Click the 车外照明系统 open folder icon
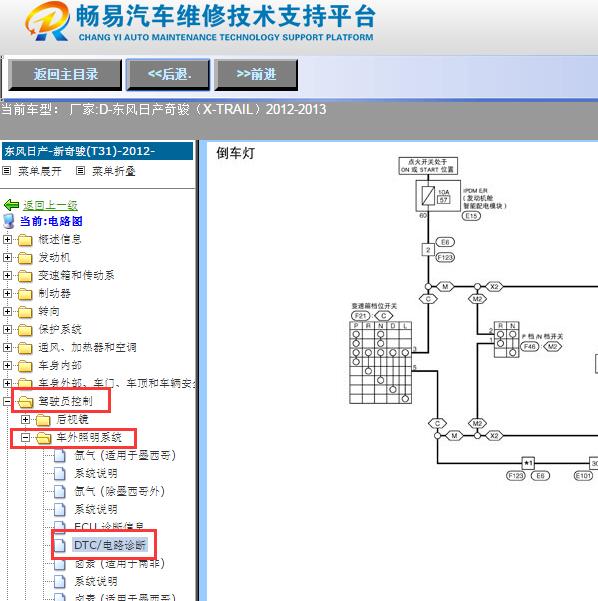 pos(44,438)
